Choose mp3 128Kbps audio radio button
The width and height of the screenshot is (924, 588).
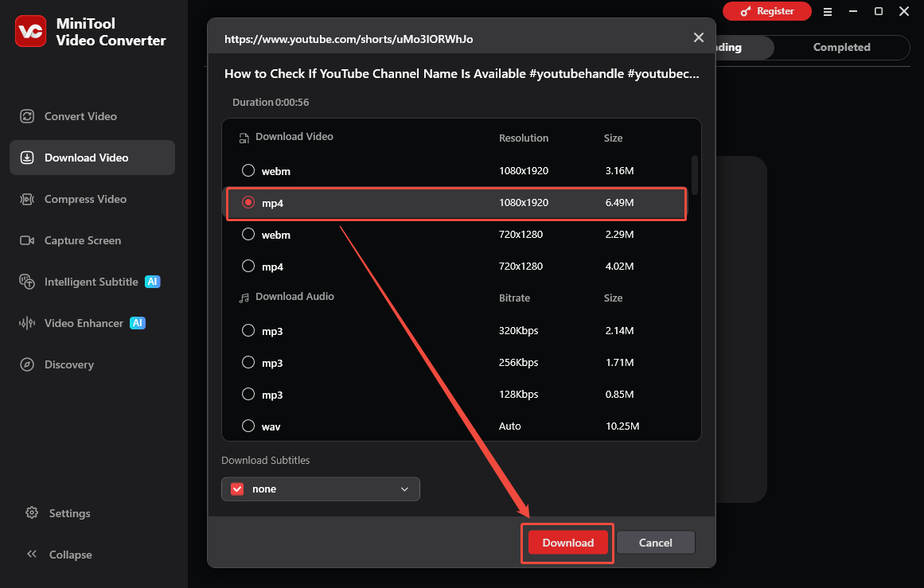[x=248, y=394]
